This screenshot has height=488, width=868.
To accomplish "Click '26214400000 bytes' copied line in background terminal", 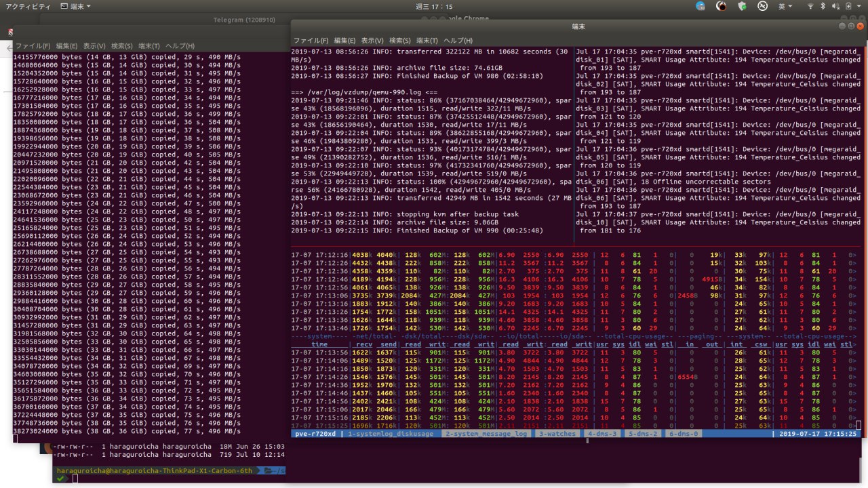I will tap(128, 243).
